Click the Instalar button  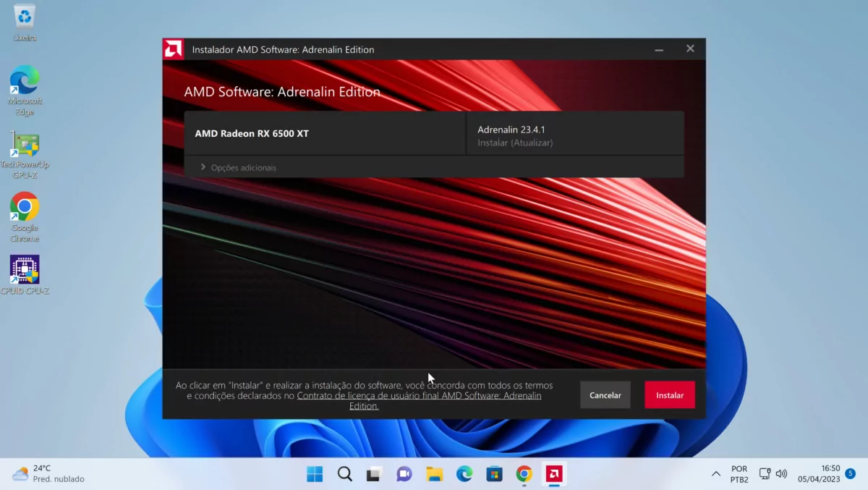pyautogui.click(x=669, y=395)
